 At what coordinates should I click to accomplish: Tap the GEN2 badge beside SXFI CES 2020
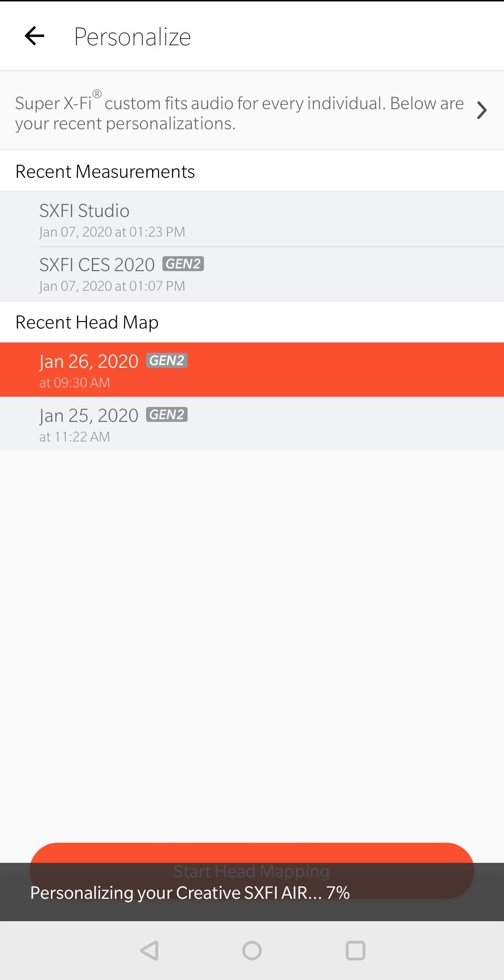pyautogui.click(x=183, y=264)
